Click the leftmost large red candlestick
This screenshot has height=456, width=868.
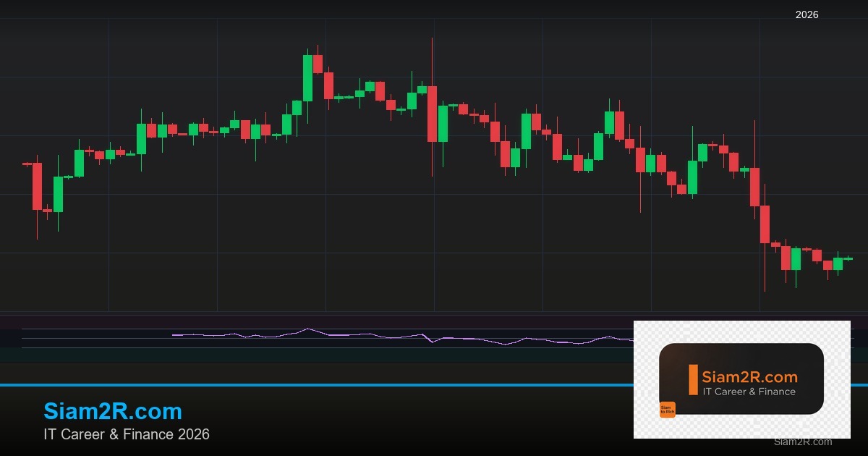click(37, 186)
